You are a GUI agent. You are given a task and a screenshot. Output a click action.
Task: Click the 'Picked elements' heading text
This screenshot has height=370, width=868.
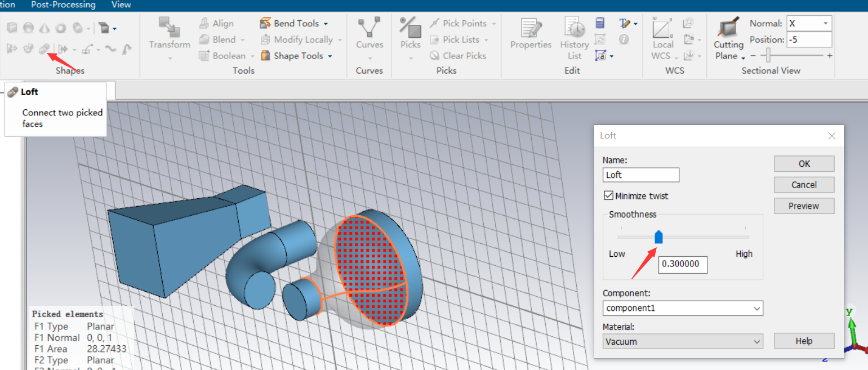[68, 314]
